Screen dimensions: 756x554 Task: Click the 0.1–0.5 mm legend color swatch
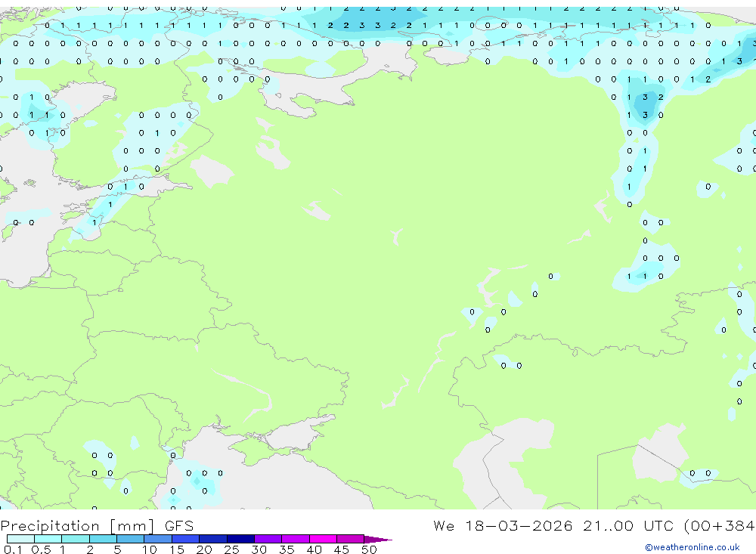20,539
